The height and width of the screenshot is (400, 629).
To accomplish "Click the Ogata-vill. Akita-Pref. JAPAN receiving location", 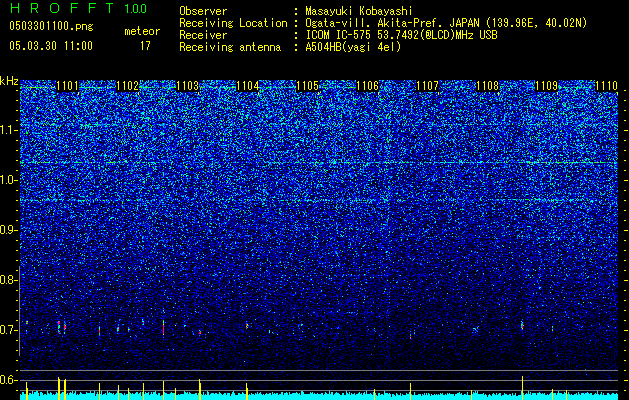I will point(446,23).
